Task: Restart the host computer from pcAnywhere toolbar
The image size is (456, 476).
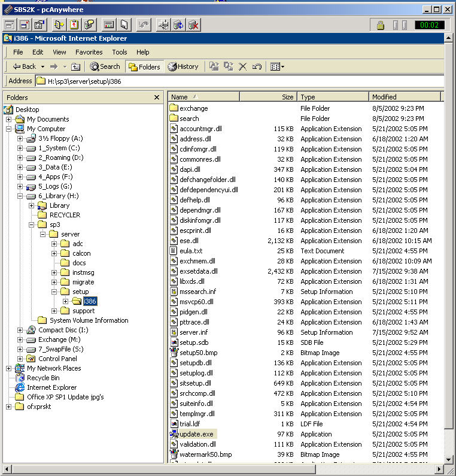Action: click(x=178, y=25)
